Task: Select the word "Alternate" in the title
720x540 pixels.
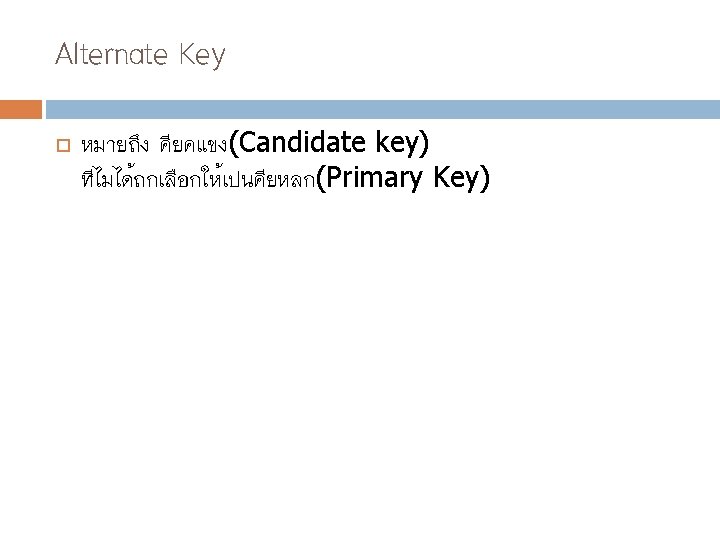Action: pos(111,54)
